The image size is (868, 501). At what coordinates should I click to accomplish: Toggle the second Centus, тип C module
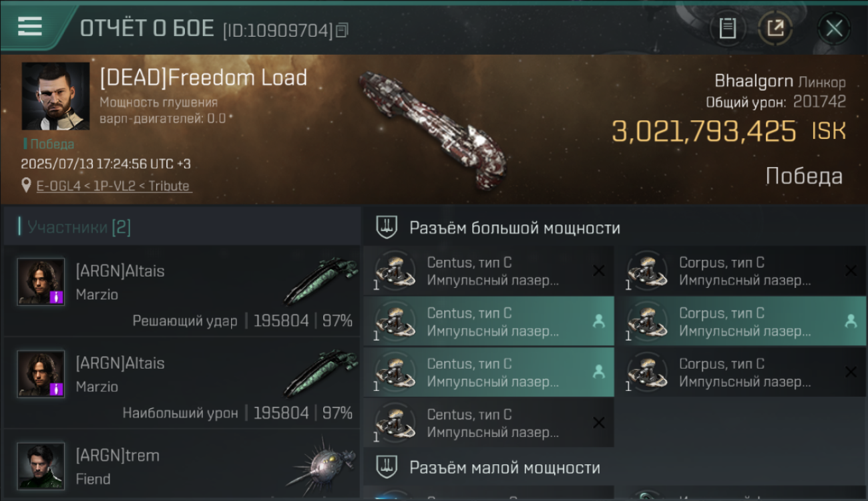point(489,321)
